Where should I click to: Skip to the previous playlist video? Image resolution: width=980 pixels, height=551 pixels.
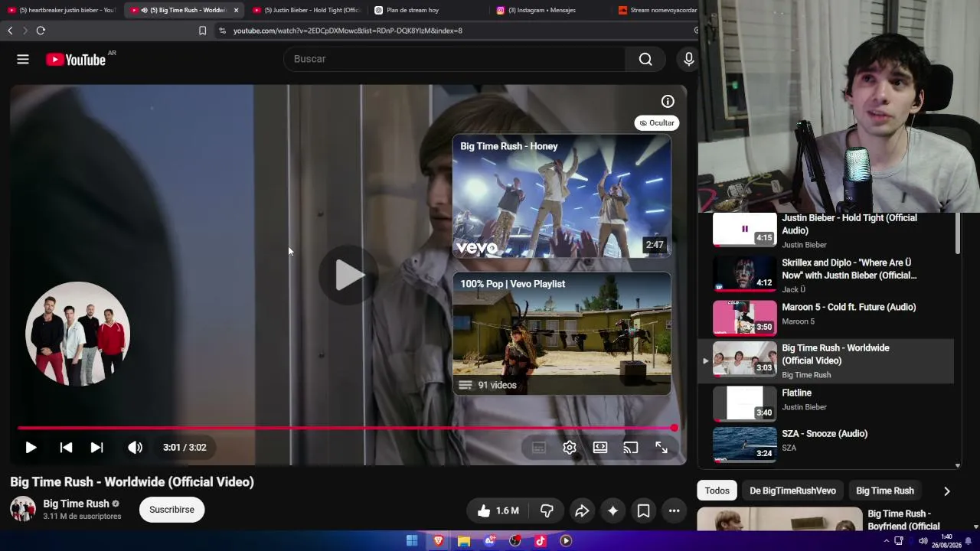coord(66,448)
